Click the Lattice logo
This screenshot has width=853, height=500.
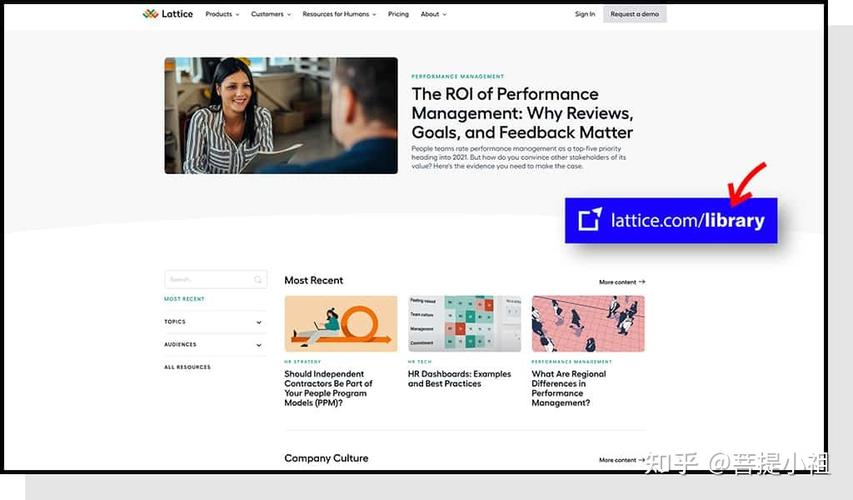168,14
